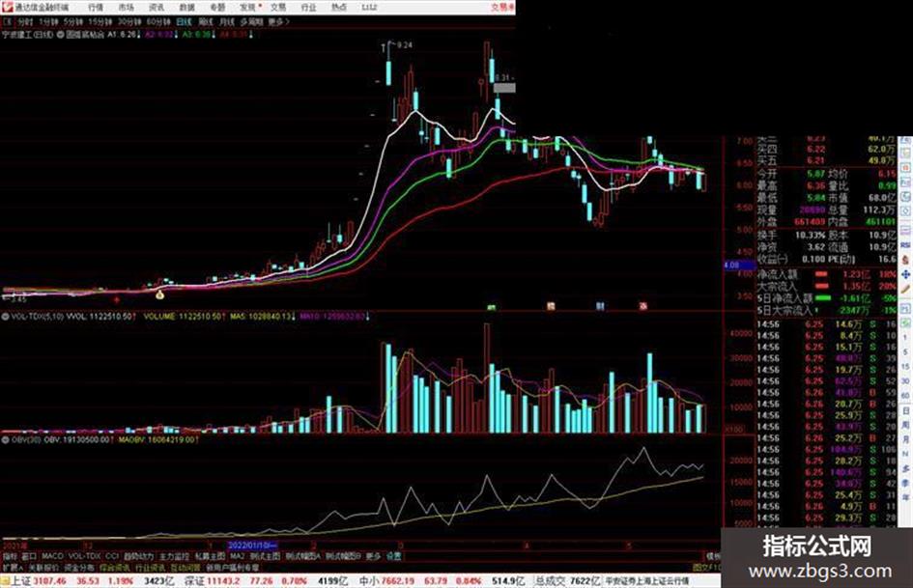Screen dimensions: 913x588
Task: Open the 热点 menu
Action: point(339,8)
